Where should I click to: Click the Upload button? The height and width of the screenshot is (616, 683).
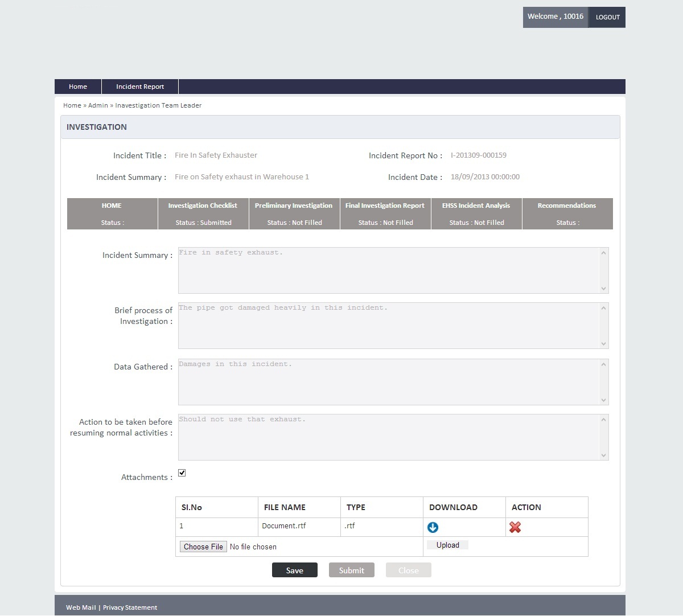[447, 545]
